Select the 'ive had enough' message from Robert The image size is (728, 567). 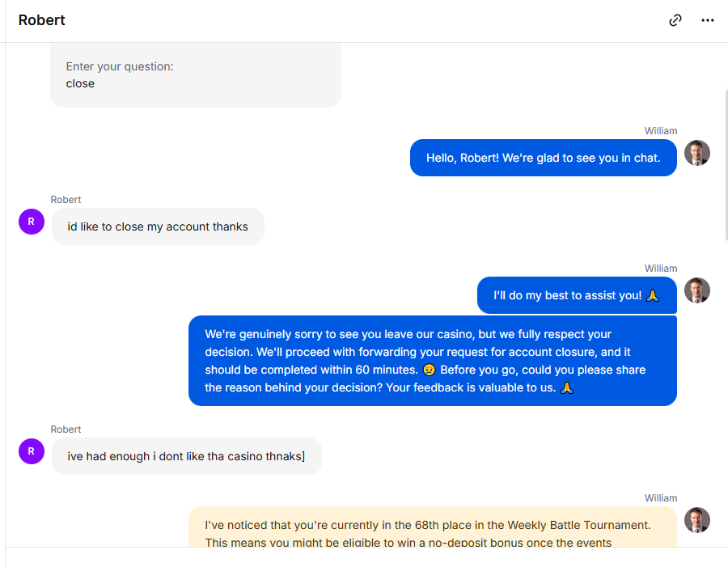(x=186, y=456)
